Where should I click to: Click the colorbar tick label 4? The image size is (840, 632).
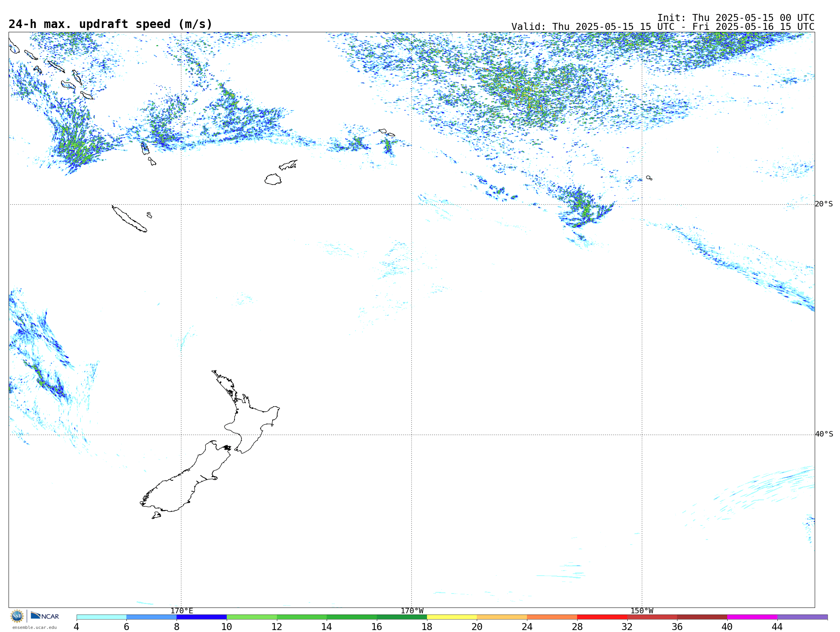pyautogui.click(x=76, y=627)
